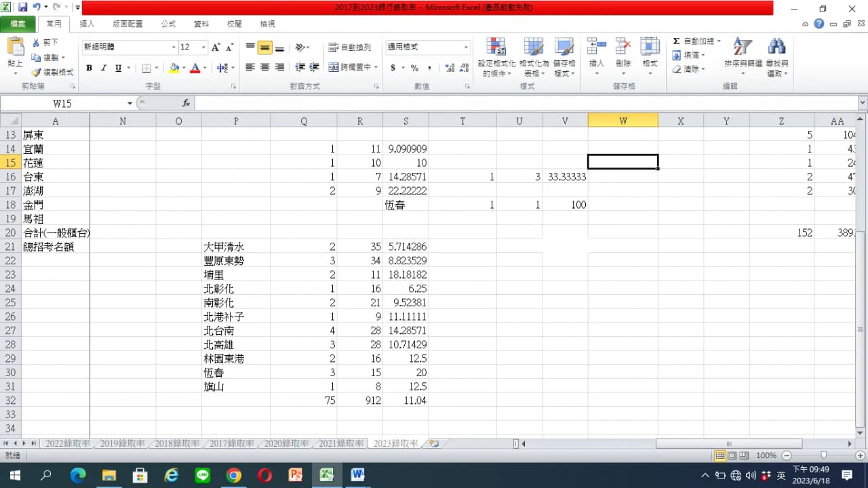Toggle underline formatting
Image resolution: width=868 pixels, height=488 pixels.
click(x=119, y=68)
